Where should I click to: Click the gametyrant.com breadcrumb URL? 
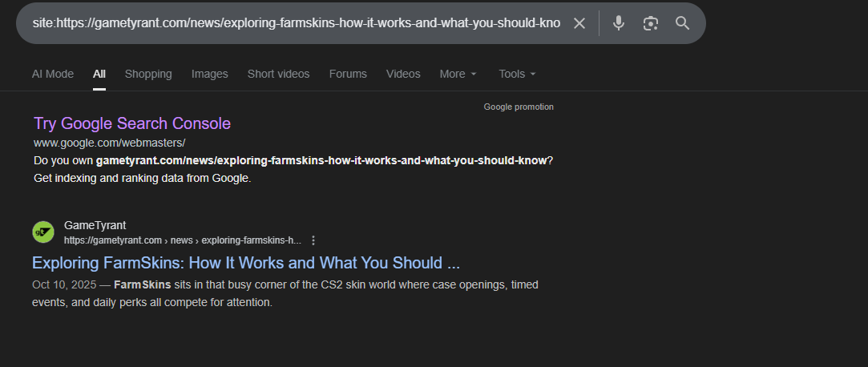point(182,240)
